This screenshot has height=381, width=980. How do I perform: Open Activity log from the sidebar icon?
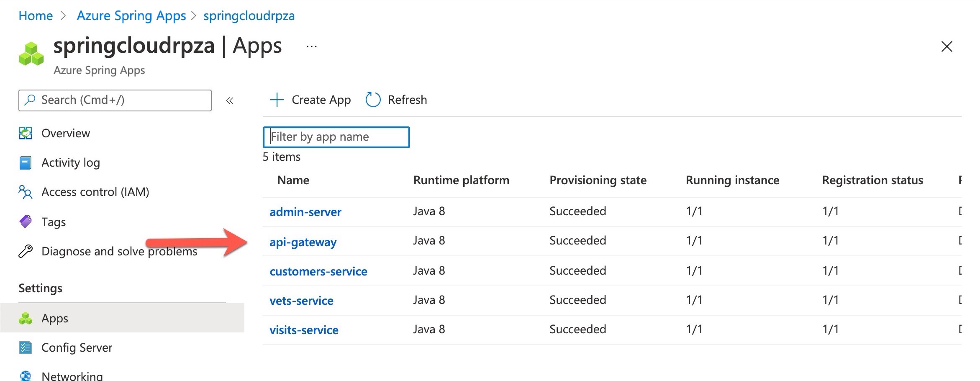pyautogui.click(x=26, y=162)
